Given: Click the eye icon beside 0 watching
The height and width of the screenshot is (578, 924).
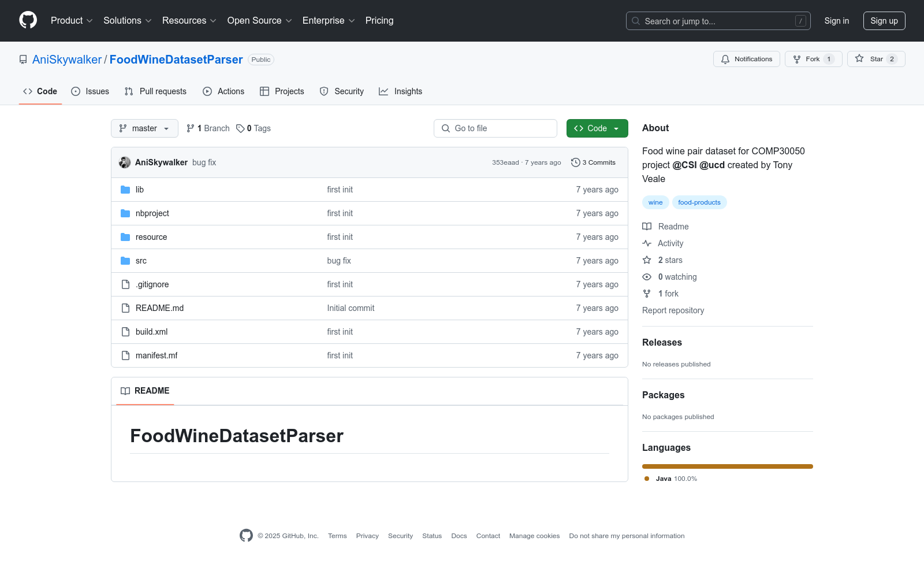Looking at the screenshot, I should (x=647, y=277).
